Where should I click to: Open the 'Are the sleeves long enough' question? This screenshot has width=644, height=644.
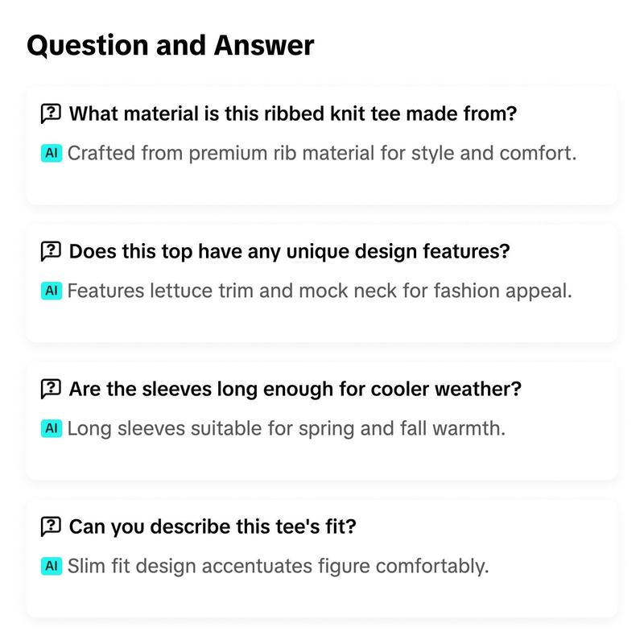[295, 389]
